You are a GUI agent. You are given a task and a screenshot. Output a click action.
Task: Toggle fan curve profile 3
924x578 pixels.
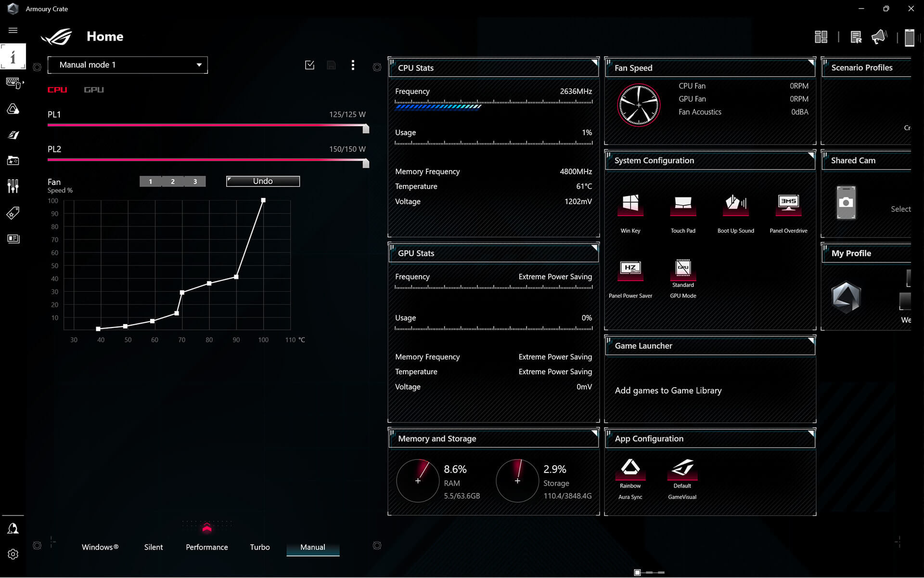click(195, 181)
